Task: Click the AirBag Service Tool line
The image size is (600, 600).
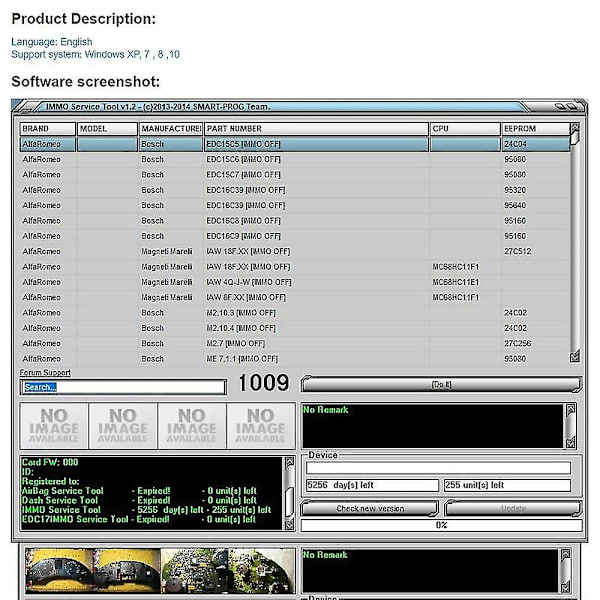Action: 139,491
